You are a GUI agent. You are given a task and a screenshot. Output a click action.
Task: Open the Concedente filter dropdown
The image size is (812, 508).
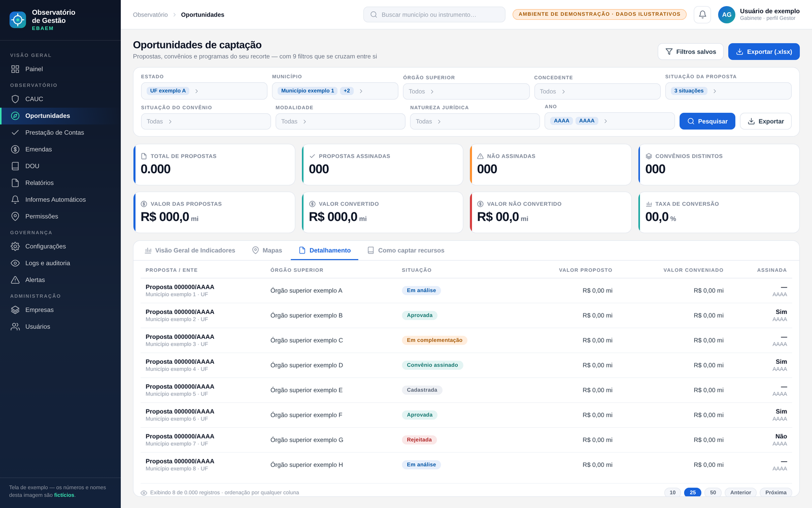(597, 91)
